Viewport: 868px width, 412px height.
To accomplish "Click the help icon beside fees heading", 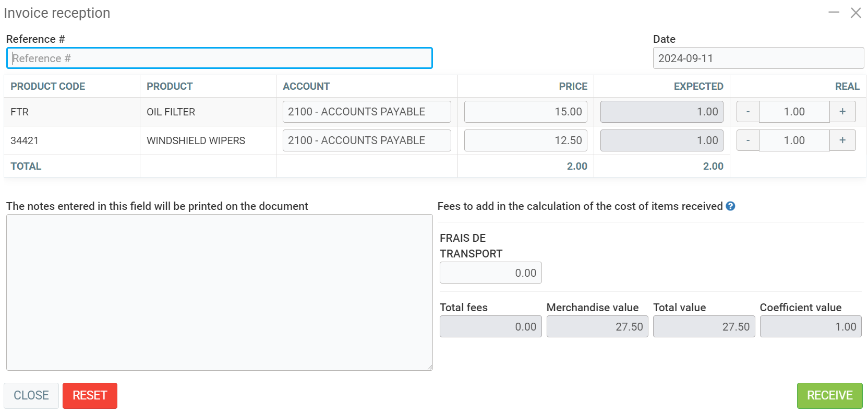I will pyautogui.click(x=730, y=206).
